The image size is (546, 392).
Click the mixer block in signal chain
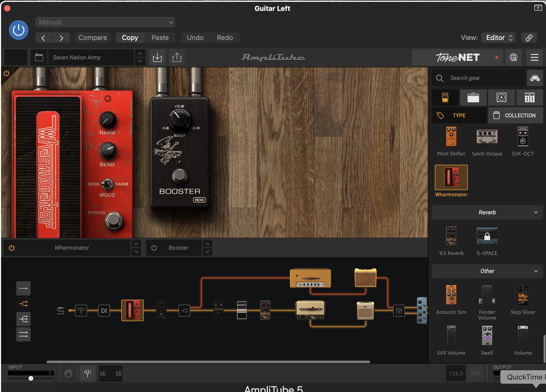(x=399, y=311)
